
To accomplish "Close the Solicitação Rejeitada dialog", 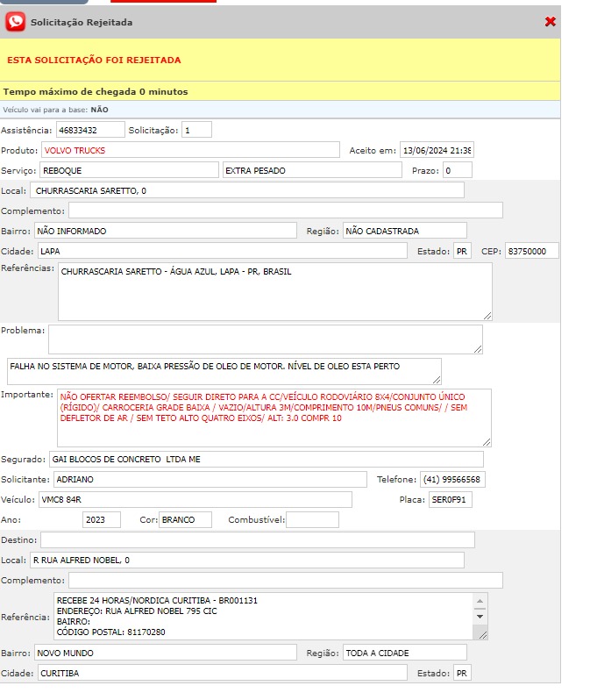I will 550,22.
